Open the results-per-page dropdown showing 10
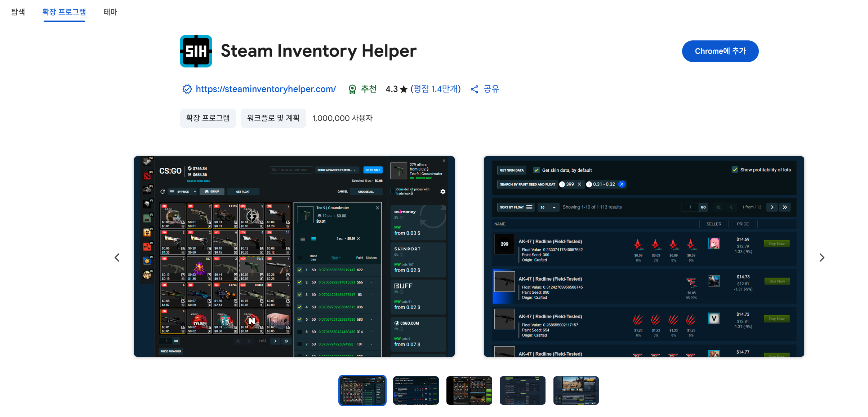The width and height of the screenshot is (868, 417). [548, 207]
